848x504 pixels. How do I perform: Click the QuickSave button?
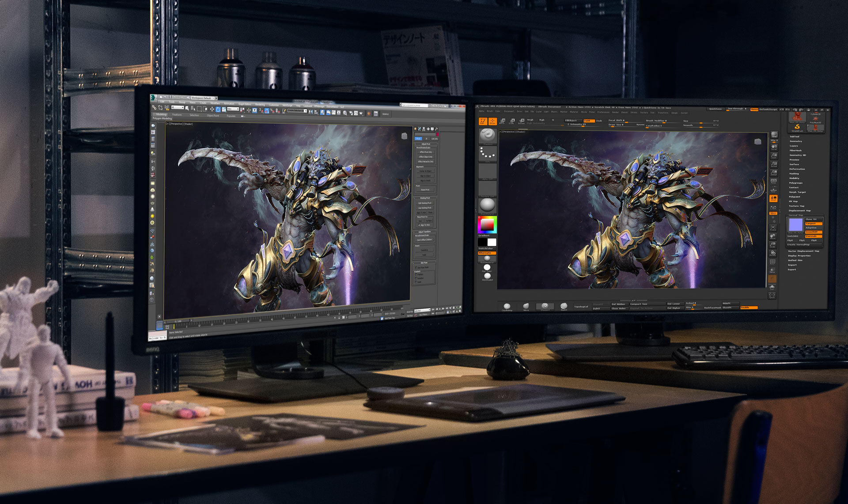(x=715, y=109)
